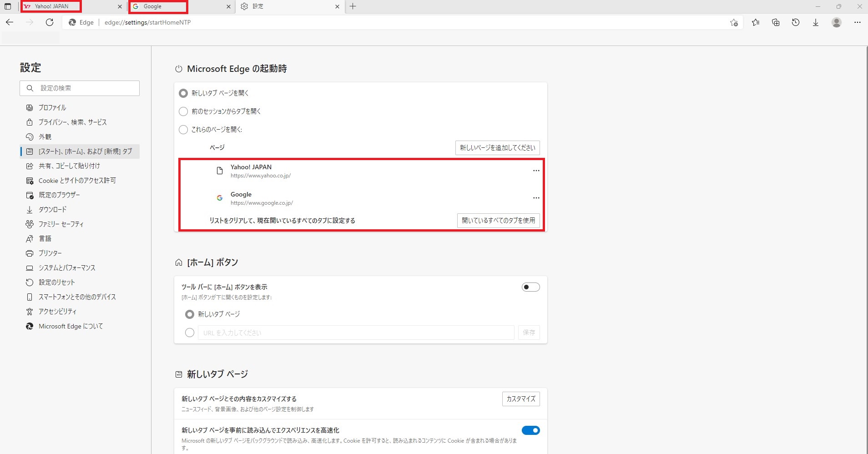The width and height of the screenshot is (868, 454).
Task: Open more options for Google entry
Action: [x=536, y=198]
